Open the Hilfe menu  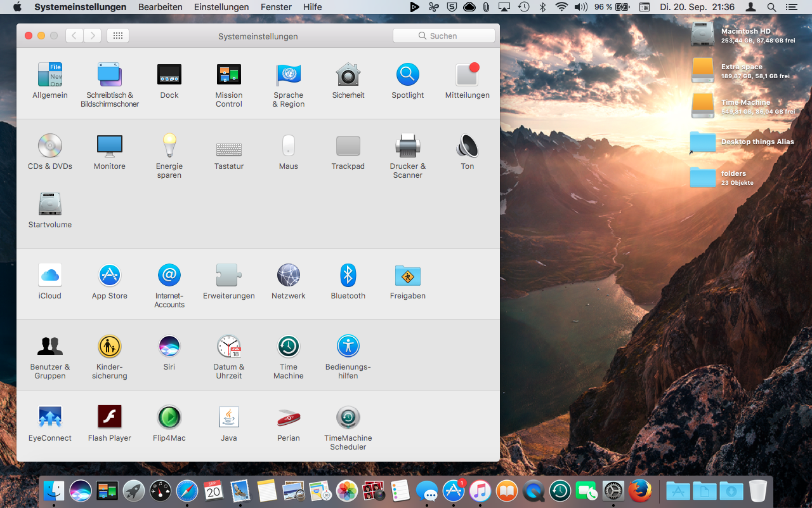[x=312, y=7]
